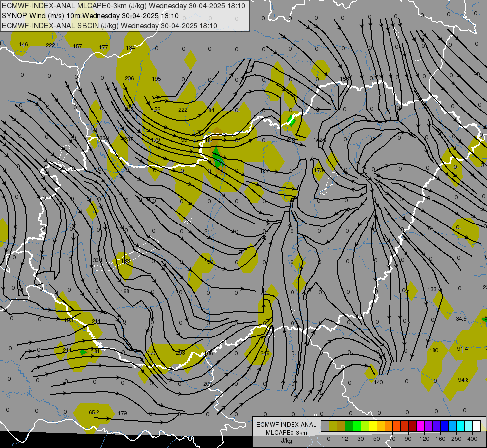Click the map value 233
The image size is (487, 448).
pyautogui.click(x=101, y=138)
